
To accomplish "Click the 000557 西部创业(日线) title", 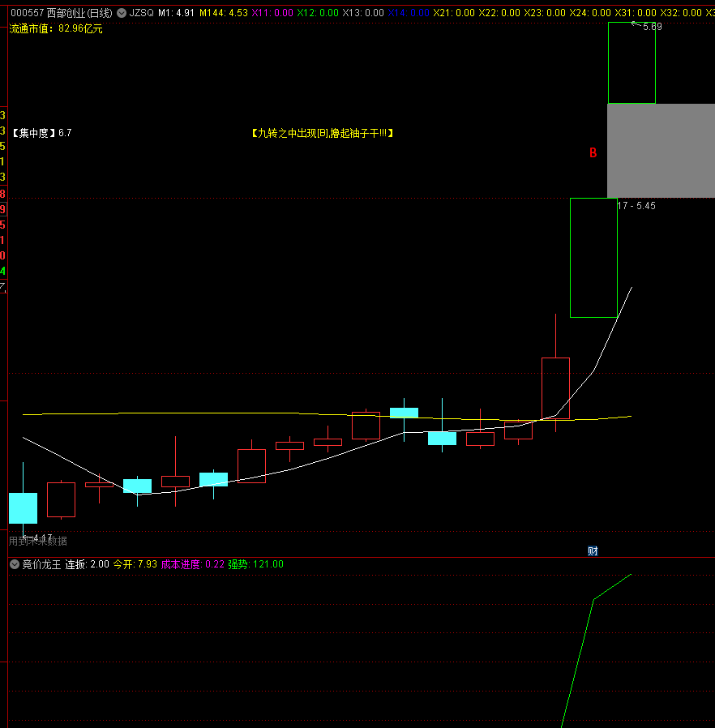I will coord(62,13).
